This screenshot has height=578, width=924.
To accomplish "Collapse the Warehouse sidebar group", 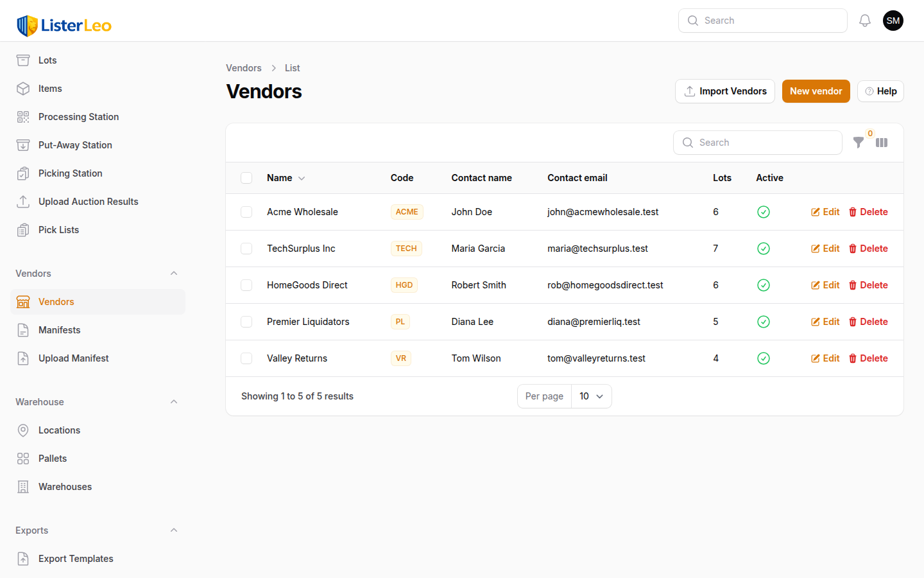I will pos(174,402).
